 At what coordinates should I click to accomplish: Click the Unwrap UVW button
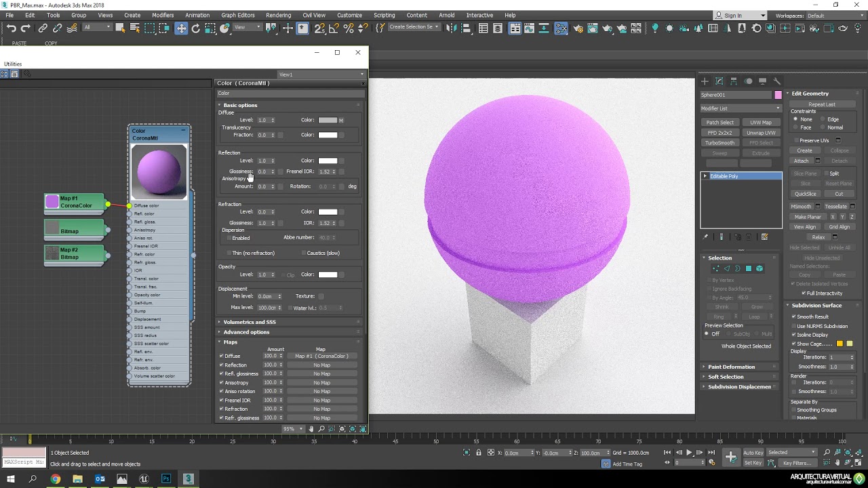[761, 133]
